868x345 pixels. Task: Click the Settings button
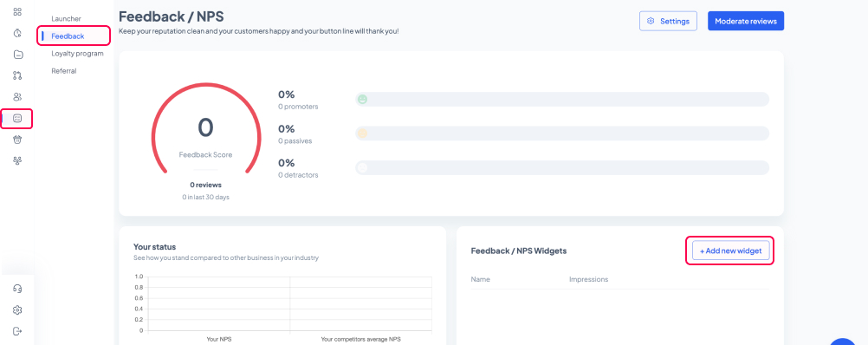click(x=668, y=21)
